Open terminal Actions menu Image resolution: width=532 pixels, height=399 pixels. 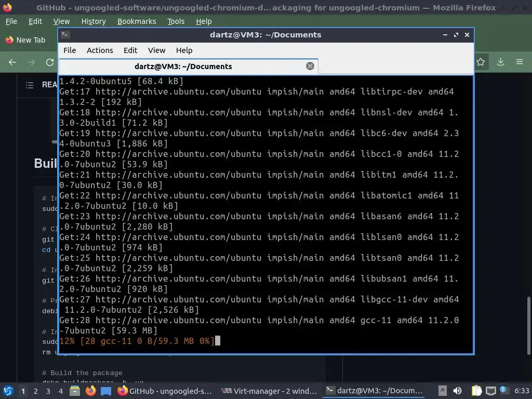[100, 50]
